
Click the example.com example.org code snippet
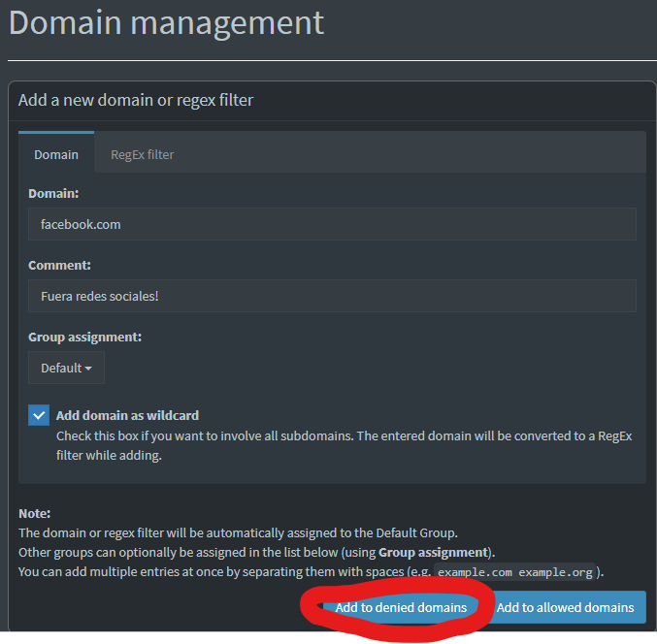514,572
